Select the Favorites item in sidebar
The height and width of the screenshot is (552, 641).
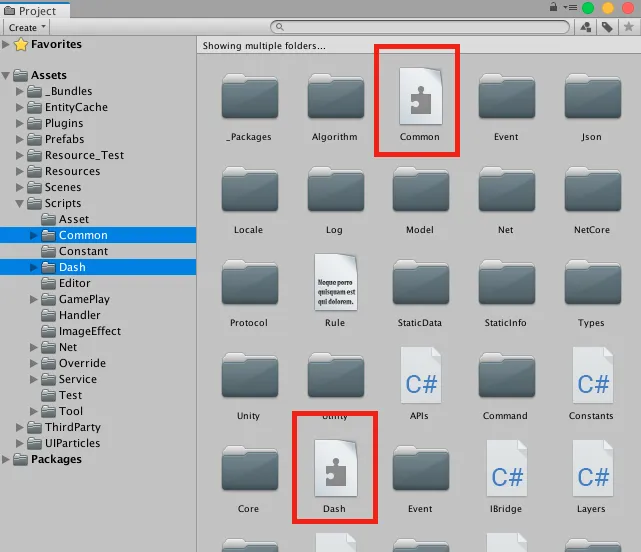[x=56, y=44]
